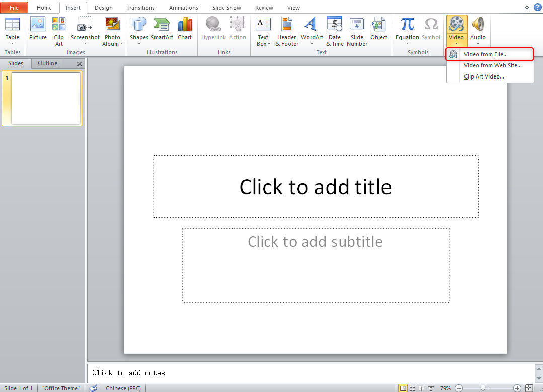
Task: Switch to Reading View
Action: 421,388
